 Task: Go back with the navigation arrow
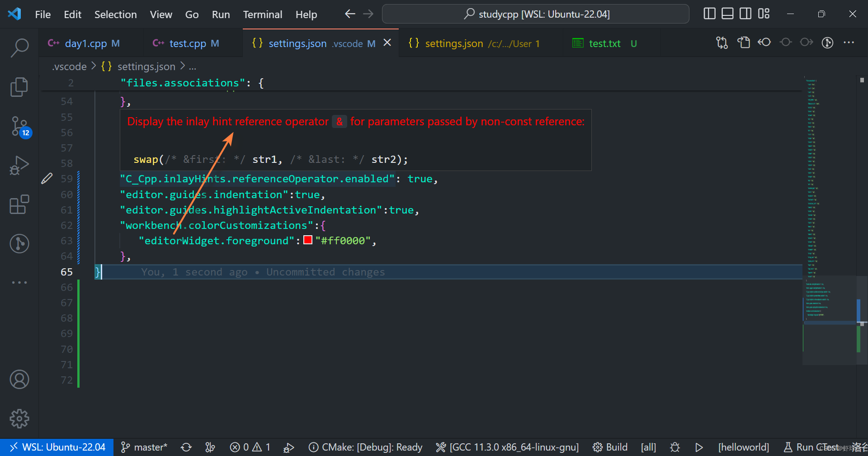350,14
